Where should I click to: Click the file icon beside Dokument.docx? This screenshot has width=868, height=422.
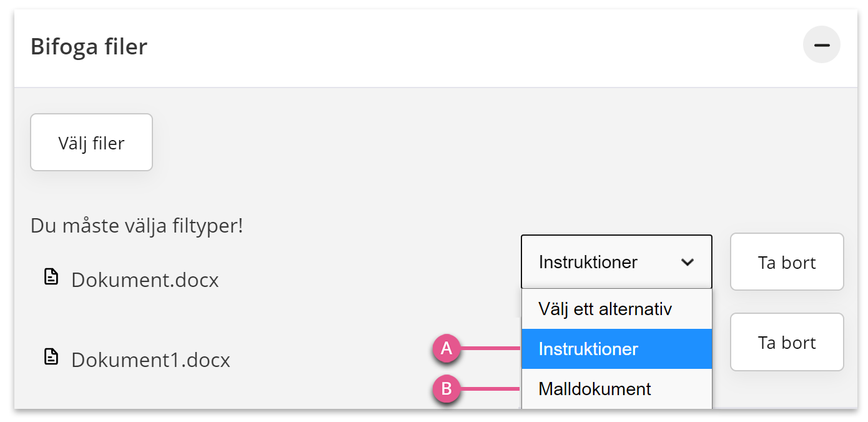[51, 277]
